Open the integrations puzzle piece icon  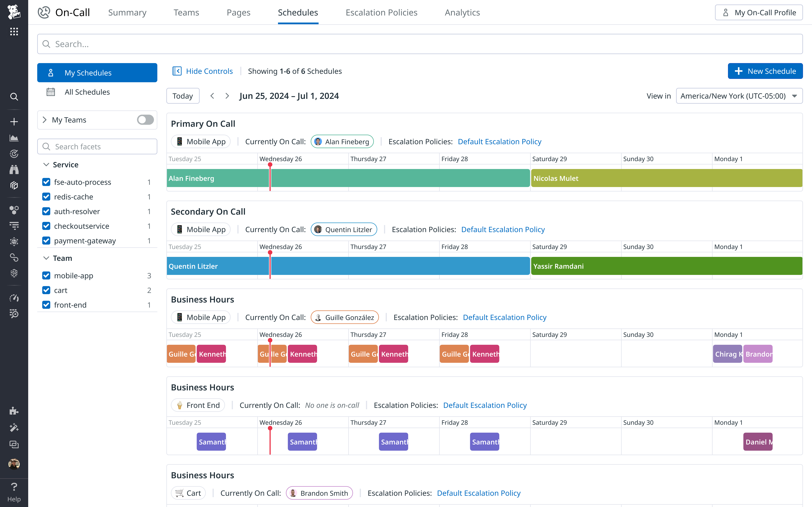(x=14, y=411)
